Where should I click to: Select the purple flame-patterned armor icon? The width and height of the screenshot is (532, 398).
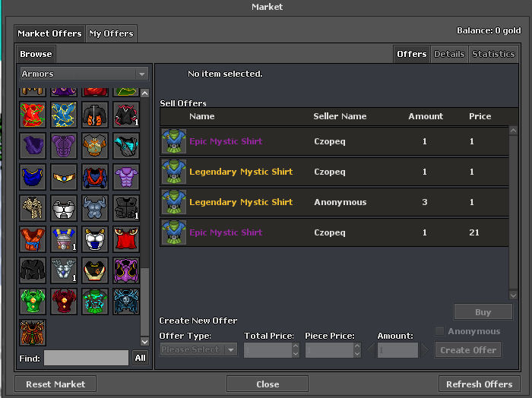pos(126,270)
